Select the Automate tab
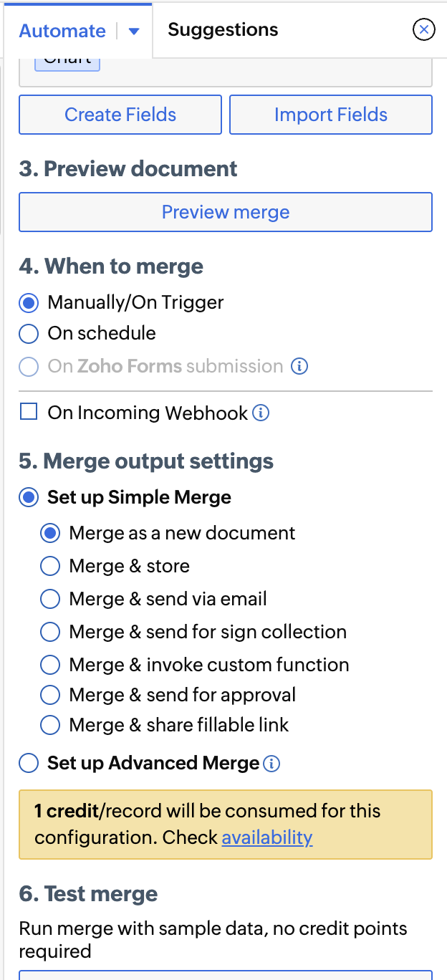Screen dimensions: 447x980 click(x=62, y=32)
